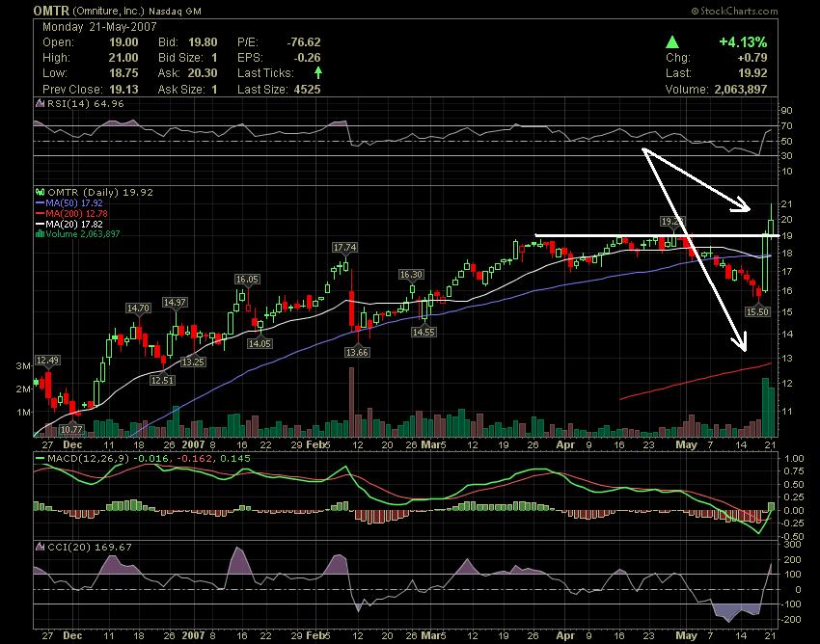This screenshot has width=820, height=644.
Task: Click the 14.05 price annotation
Action: 260,343
